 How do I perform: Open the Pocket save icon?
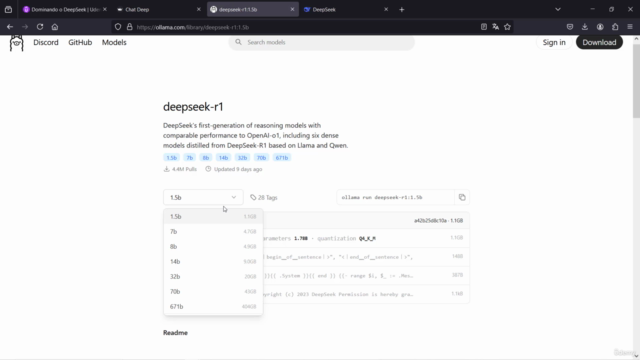point(570,27)
